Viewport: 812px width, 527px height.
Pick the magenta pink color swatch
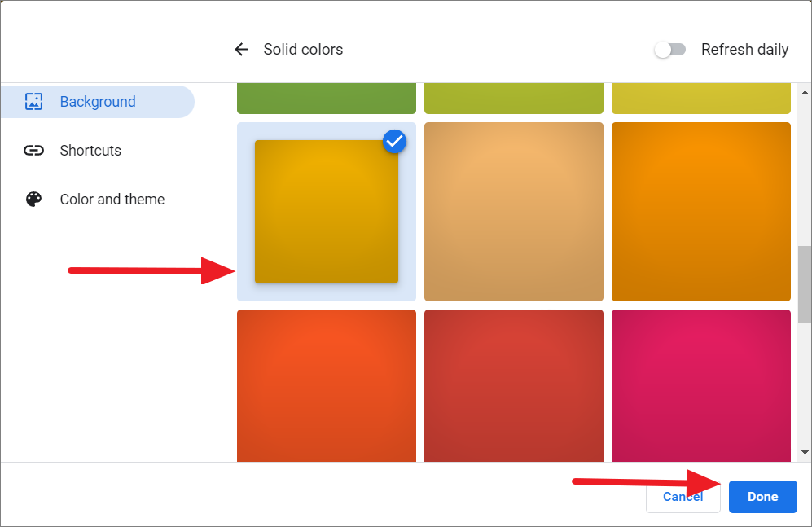point(701,385)
